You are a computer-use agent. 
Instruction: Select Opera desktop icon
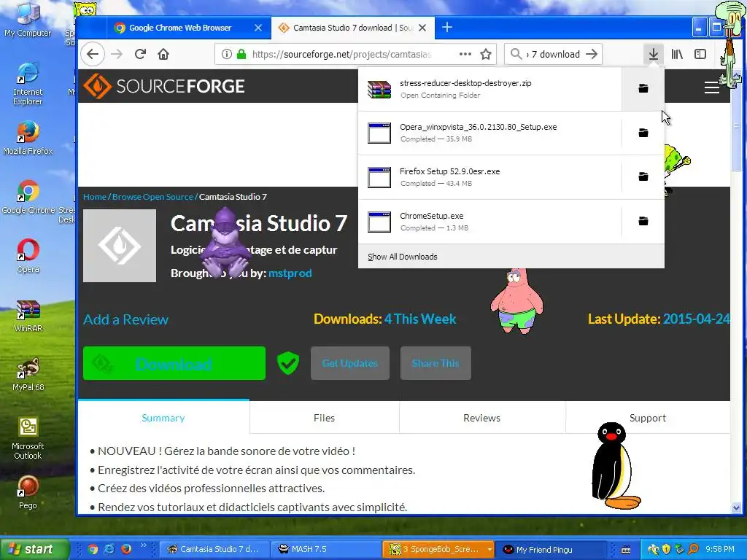(x=28, y=256)
